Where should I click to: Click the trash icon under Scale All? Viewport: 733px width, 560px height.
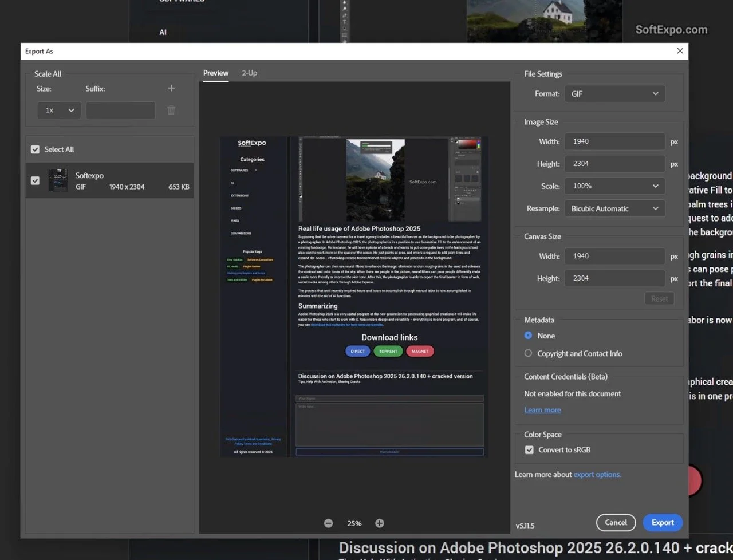171,109
